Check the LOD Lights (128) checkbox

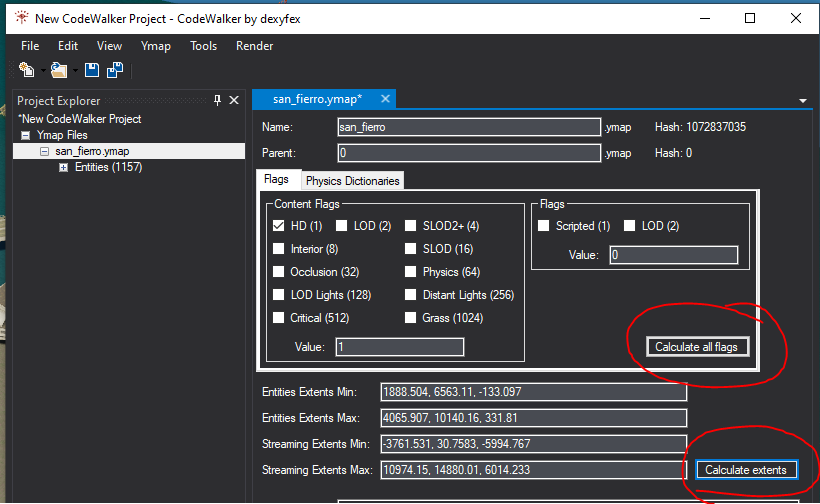(279, 295)
